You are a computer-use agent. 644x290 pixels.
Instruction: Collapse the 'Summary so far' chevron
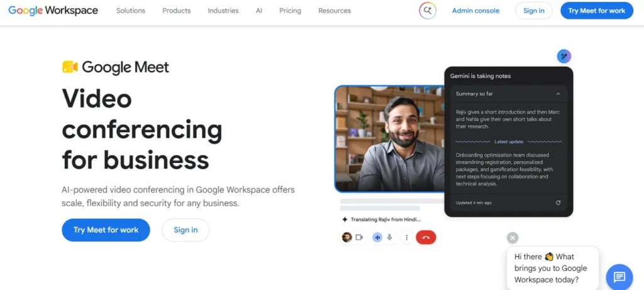pyautogui.click(x=558, y=94)
